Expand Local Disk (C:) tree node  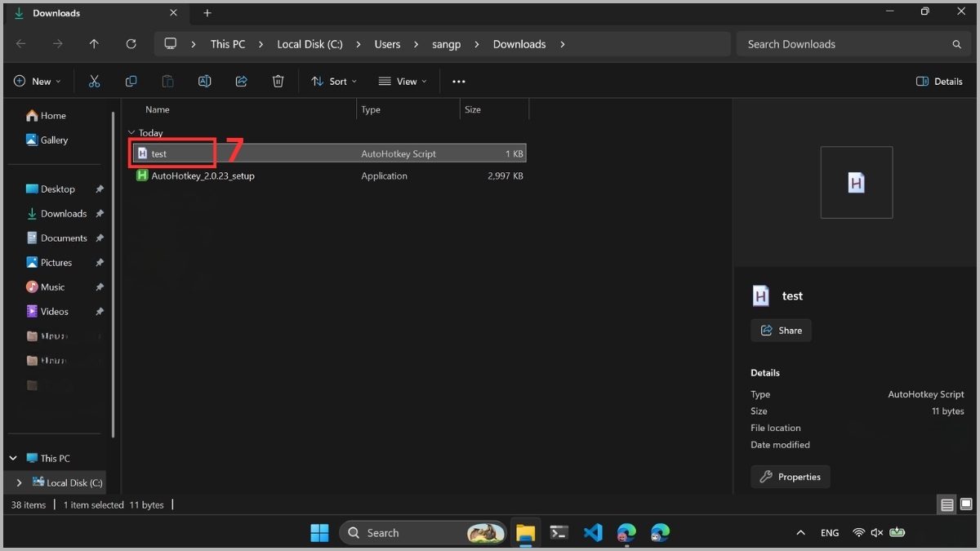tap(19, 482)
